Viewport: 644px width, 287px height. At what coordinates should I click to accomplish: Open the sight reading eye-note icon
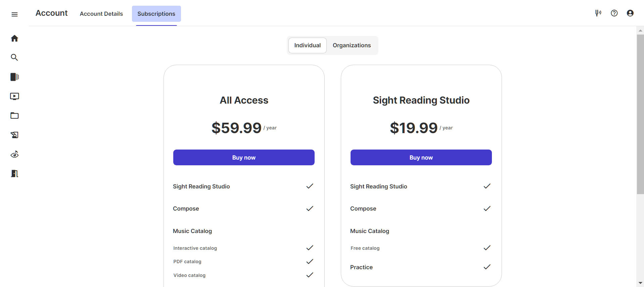14,155
